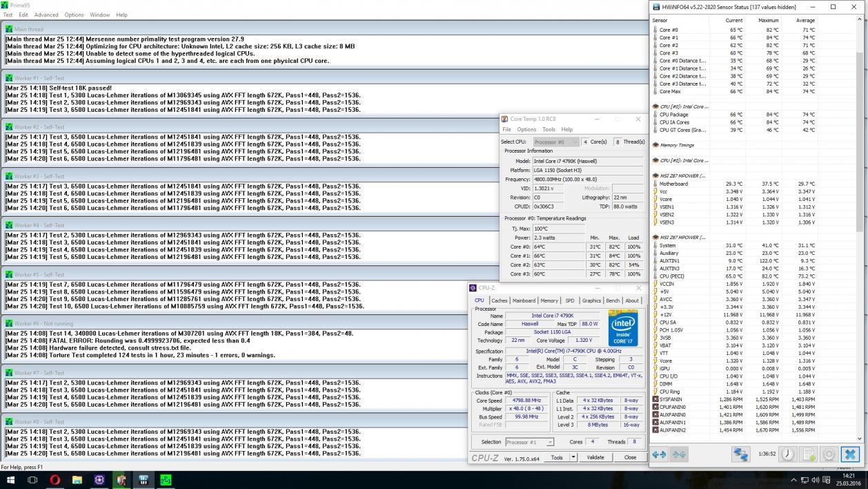Click Worker #1 Self-Test window icon

(9, 78)
